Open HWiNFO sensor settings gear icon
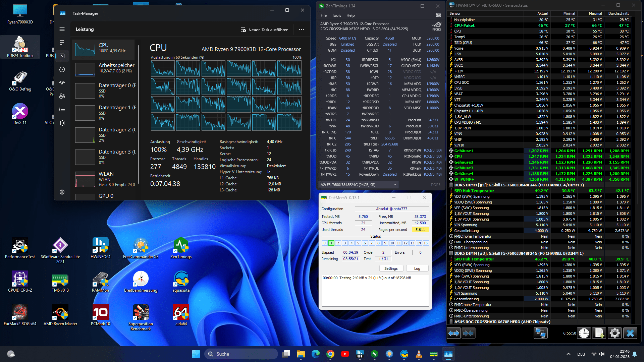The image size is (644, 362). (615, 333)
